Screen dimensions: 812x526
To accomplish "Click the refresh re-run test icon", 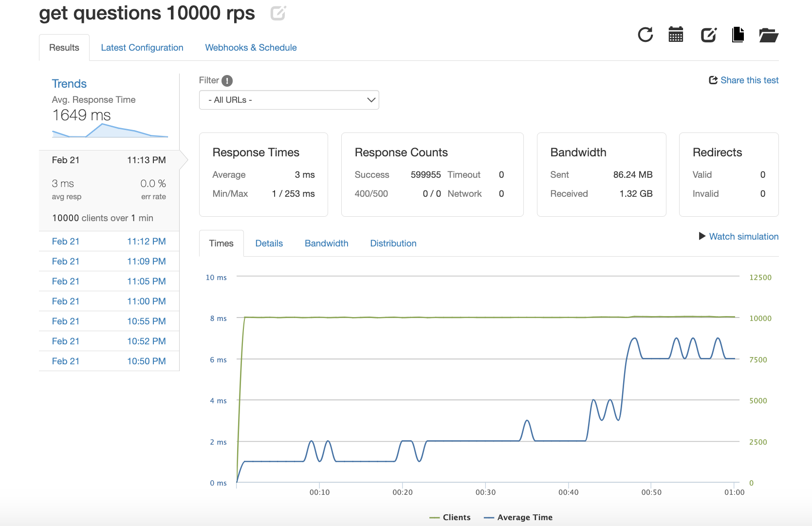I will [646, 35].
